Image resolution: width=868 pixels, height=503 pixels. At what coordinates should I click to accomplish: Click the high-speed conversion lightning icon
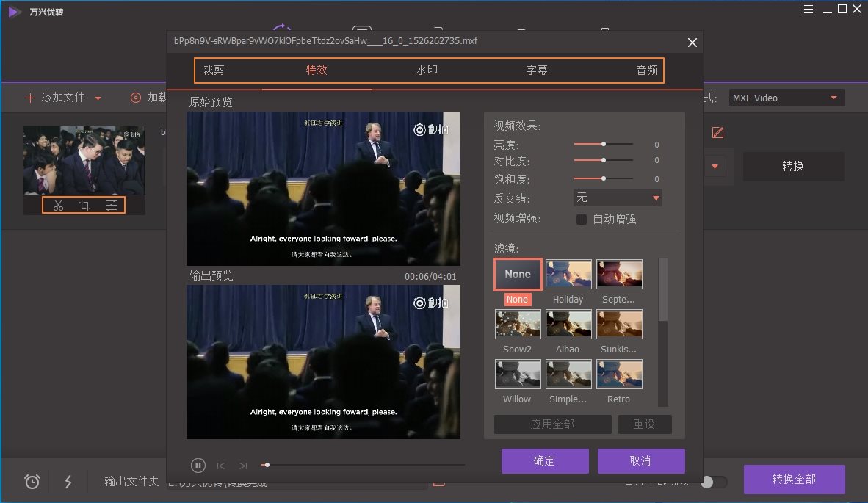pos(68,482)
